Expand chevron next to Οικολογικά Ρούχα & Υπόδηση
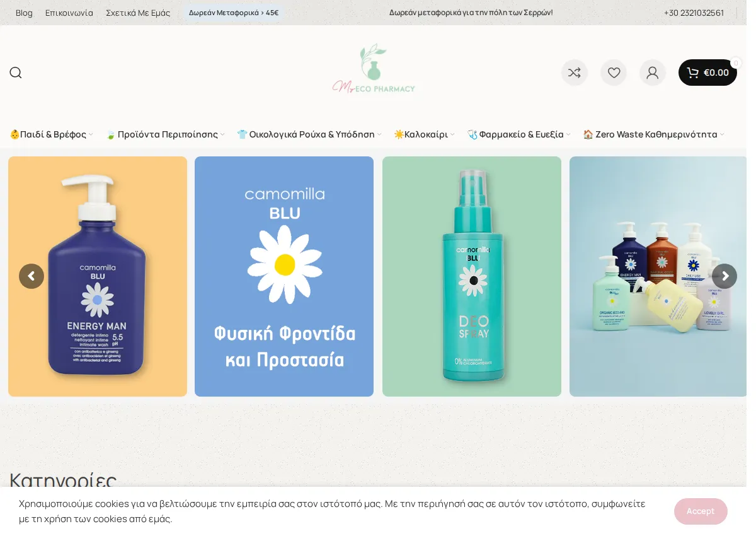The image size is (756, 536). pos(379,134)
